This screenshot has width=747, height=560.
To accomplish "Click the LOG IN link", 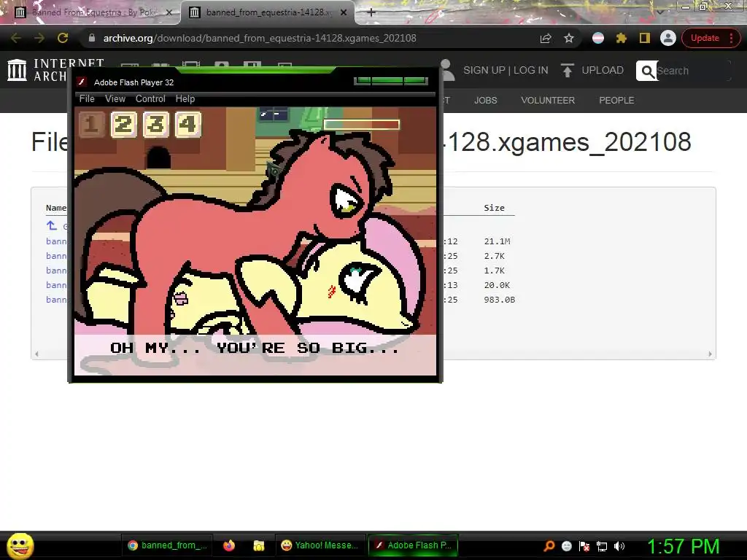I will tap(531, 70).
